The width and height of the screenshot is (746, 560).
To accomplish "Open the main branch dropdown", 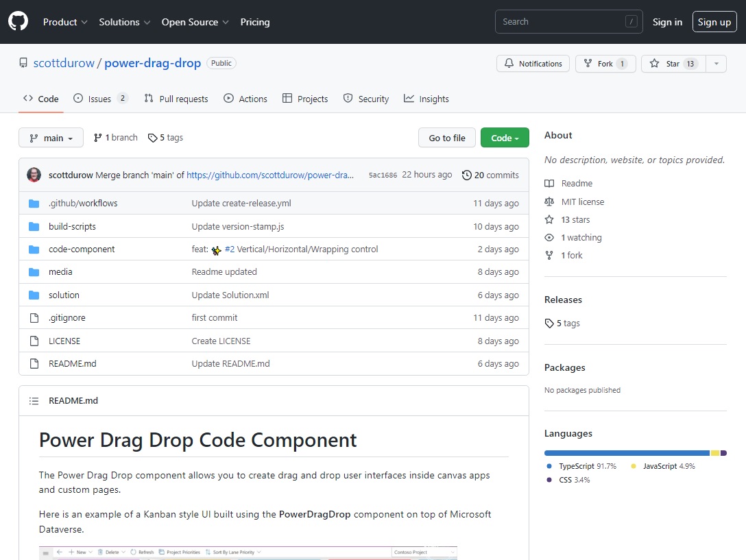I will tap(50, 137).
